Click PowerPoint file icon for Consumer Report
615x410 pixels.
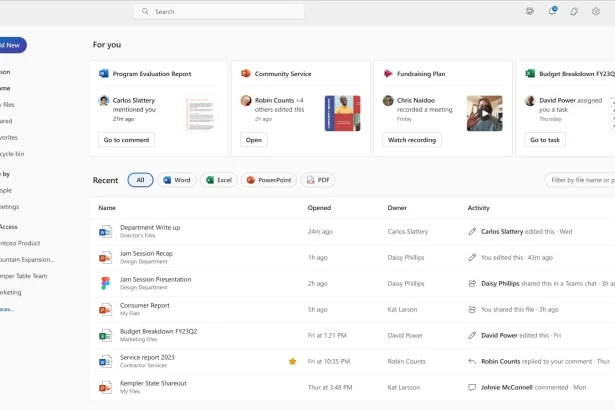[x=105, y=309]
